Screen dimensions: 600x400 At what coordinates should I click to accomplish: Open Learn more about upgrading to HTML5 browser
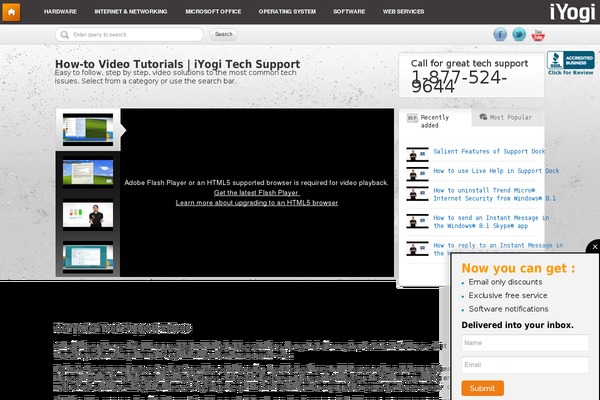point(257,202)
